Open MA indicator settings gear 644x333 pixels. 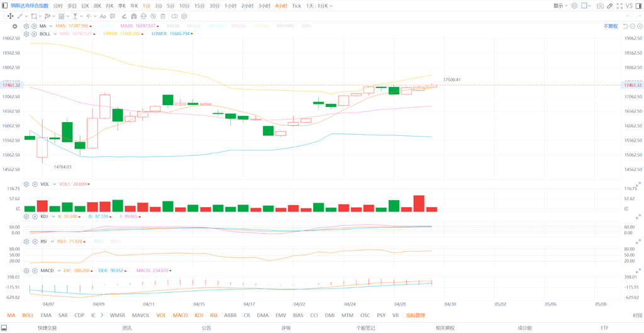tap(26, 26)
